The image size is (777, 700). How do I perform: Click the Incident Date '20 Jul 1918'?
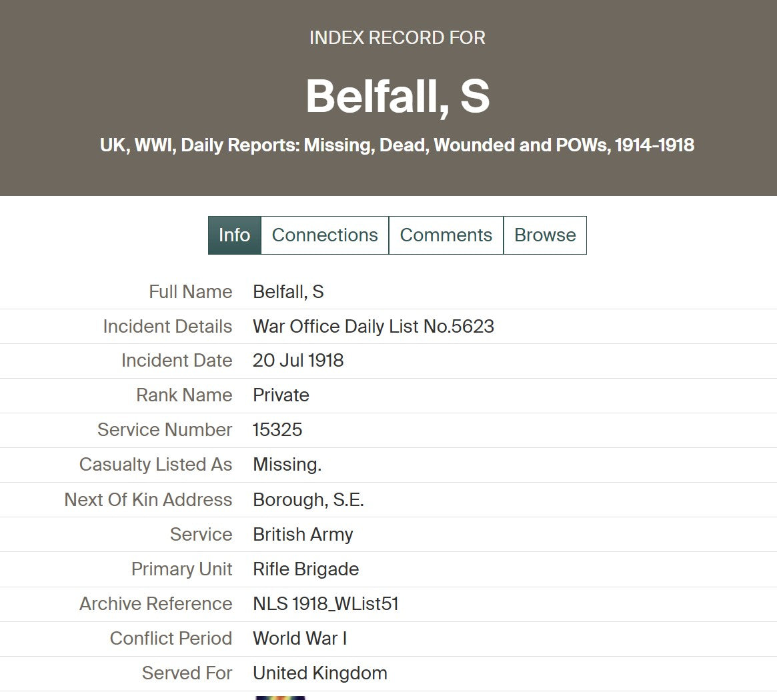point(298,361)
